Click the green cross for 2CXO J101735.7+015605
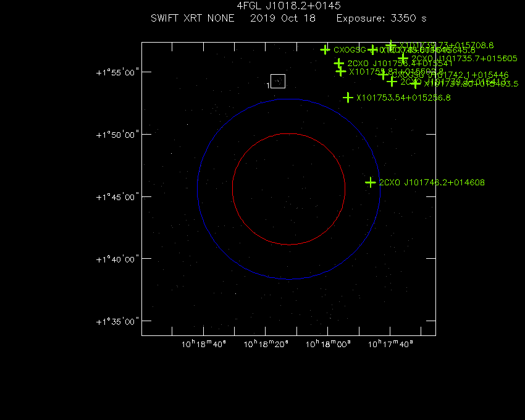 tap(403, 58)
